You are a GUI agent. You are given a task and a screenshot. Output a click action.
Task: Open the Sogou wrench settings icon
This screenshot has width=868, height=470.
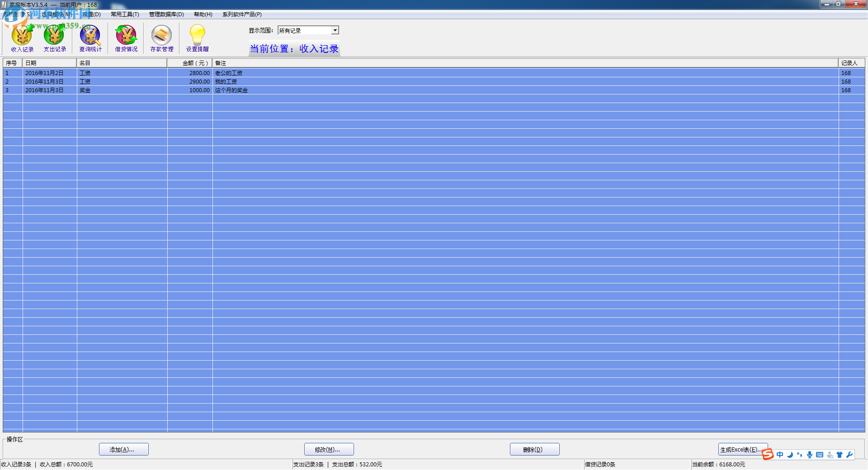pyautogui.click(x=849, y=455)
